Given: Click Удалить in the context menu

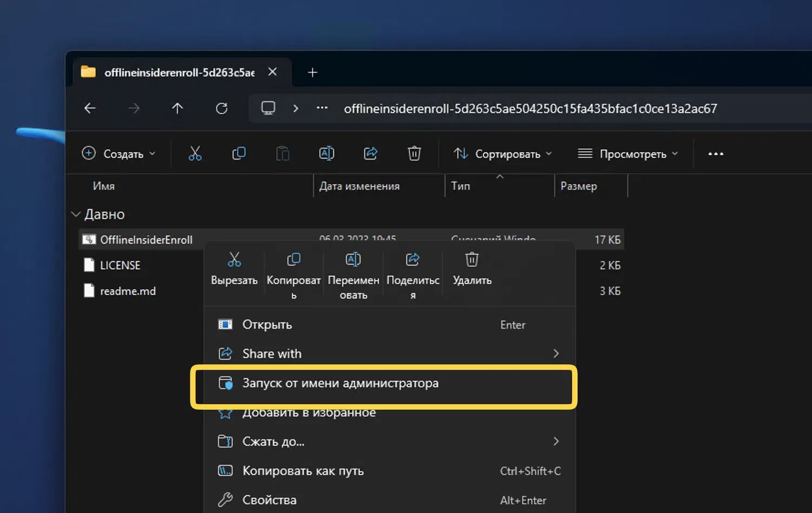Looking at the screenshot, I should coord(472,269).
